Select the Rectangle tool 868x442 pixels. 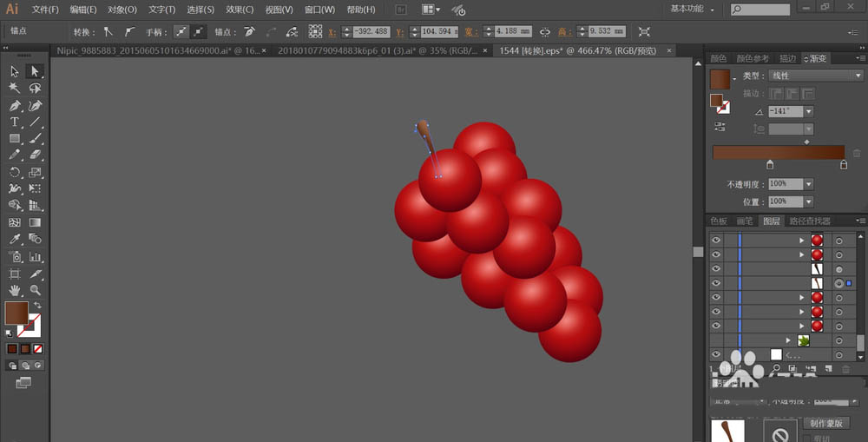15,138
